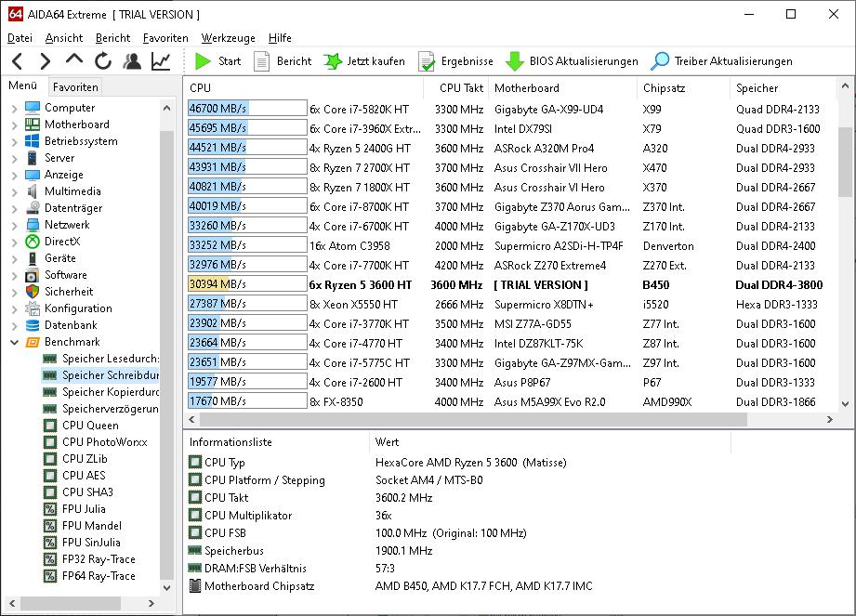Expand the Motherboard tree node
This screenshot has width=856, height=616.
(15, 125)
